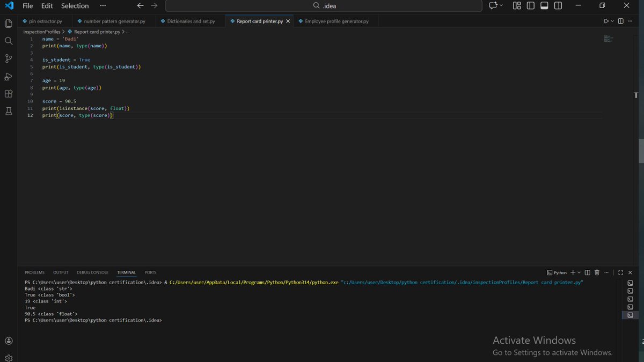Image resolution: width=644 pixels, height=362 pixels.
Task: Click terminal output "90.5 <class 'float'>"
Action: coord(51,314)
